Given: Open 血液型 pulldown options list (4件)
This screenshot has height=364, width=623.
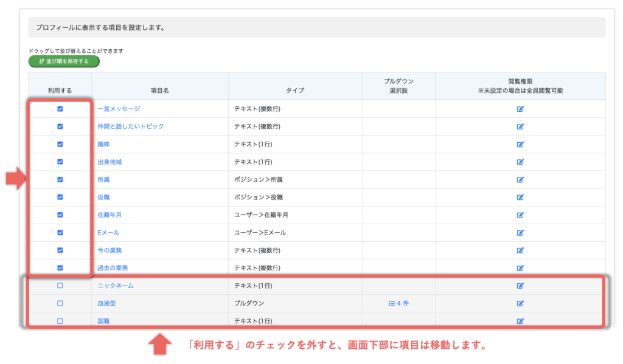Looking at the screenshot, I should coord(399,303).
